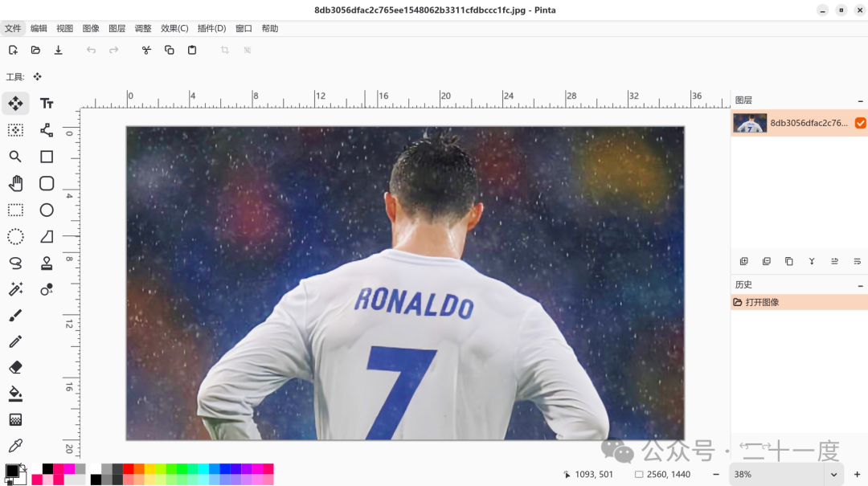Open the zoom level dropdown arrow

(833, 475)
